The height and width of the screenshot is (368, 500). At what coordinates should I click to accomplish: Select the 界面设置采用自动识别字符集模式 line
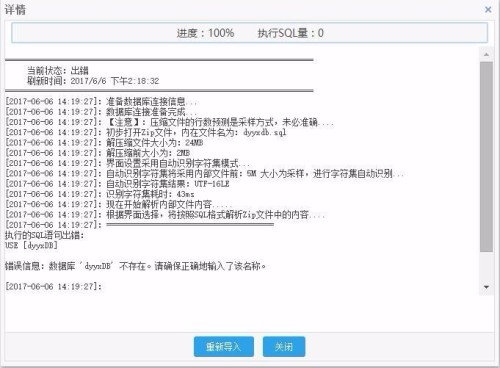pos(128,163)
